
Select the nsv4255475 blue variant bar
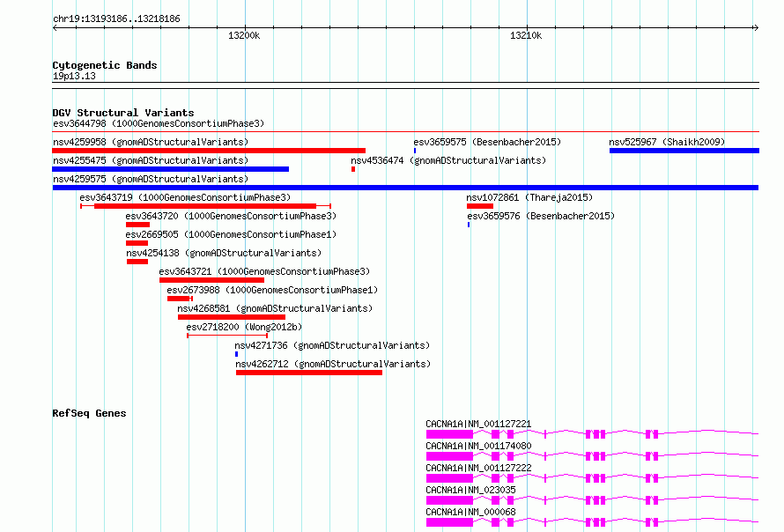click(x=171, y=169)
